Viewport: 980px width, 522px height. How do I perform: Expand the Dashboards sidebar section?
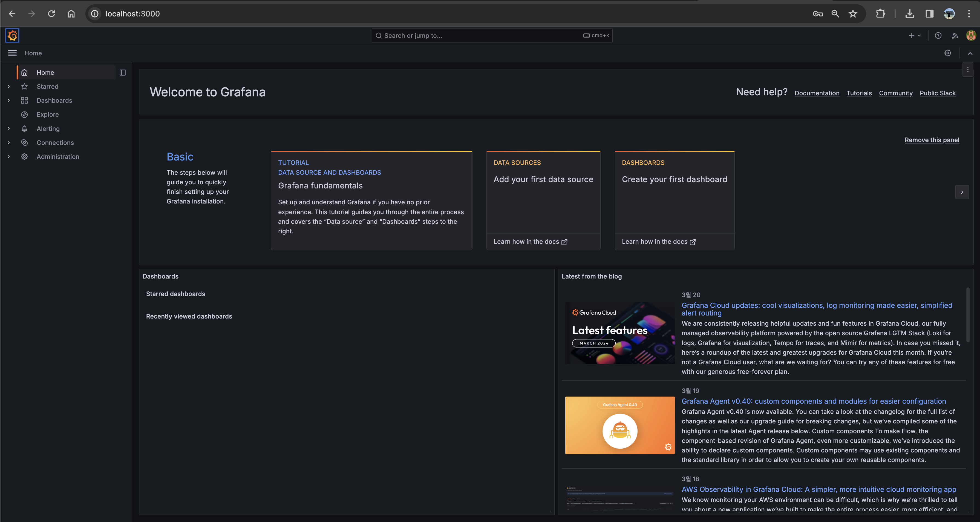coord(9,101)
